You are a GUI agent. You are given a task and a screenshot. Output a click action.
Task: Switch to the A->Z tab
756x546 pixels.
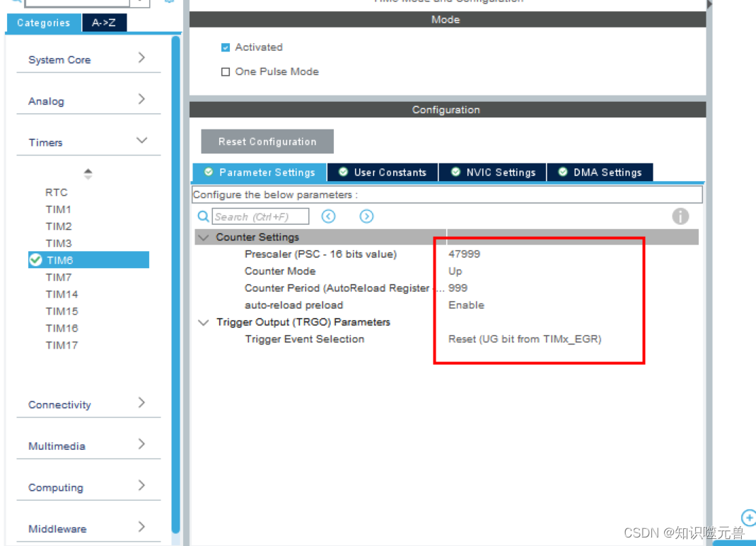point(104,23)
